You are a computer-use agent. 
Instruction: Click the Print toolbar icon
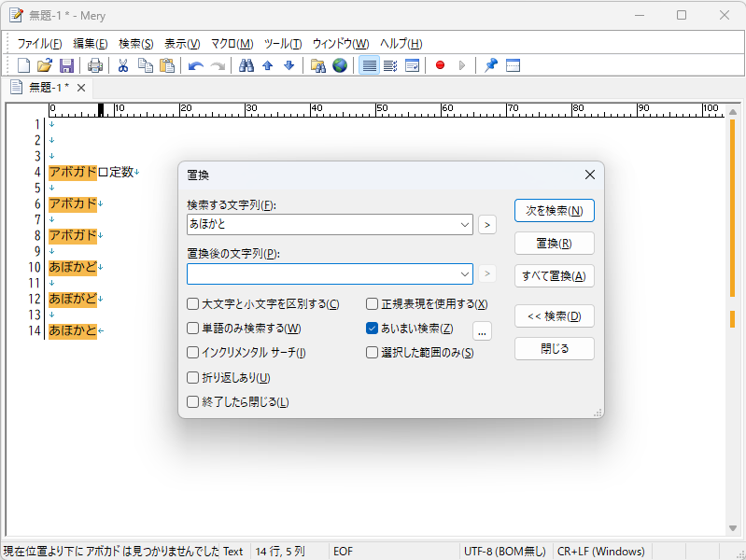[94, 65]
